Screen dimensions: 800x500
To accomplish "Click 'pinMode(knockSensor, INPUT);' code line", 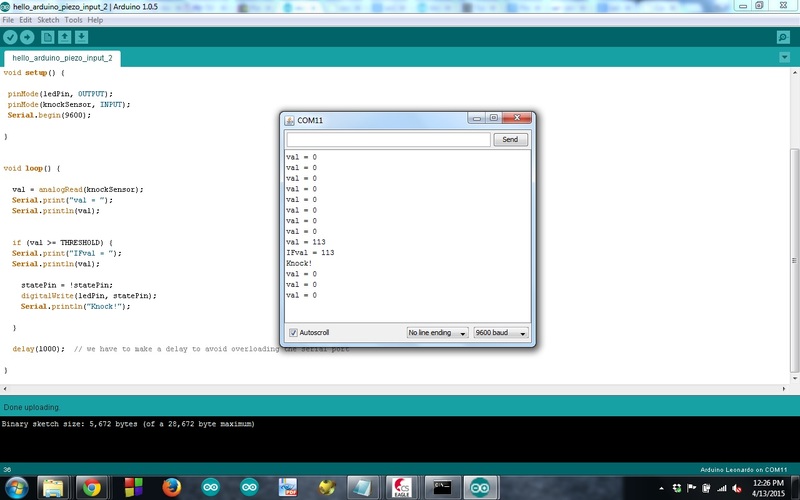I will point(69,105).
